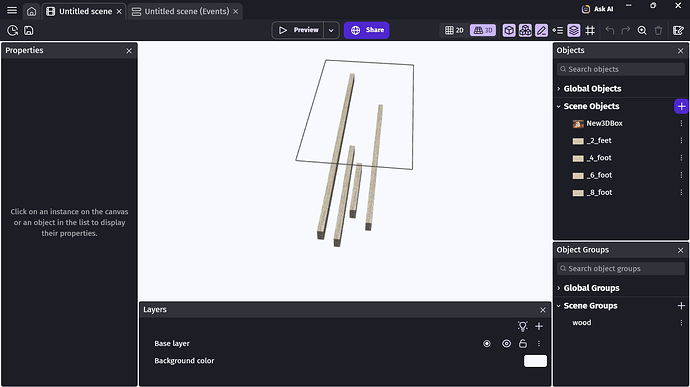
Task: Open the main hamburger menu
Action: pos(12,11)
